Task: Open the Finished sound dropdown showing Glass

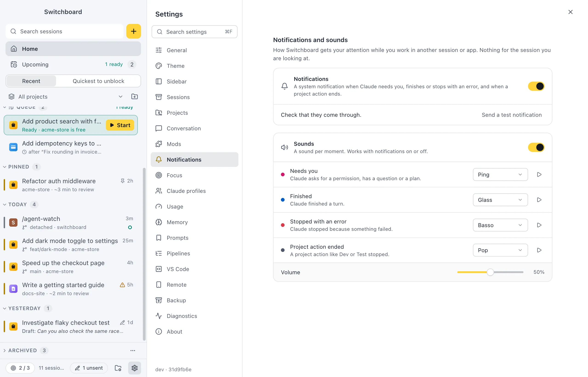Action: tap(500, 200)
